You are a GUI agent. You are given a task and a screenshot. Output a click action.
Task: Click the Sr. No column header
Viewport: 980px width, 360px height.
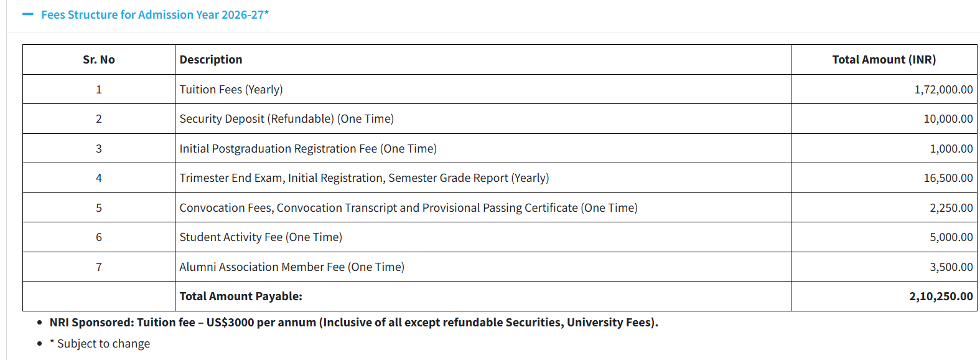coord(99,60)
